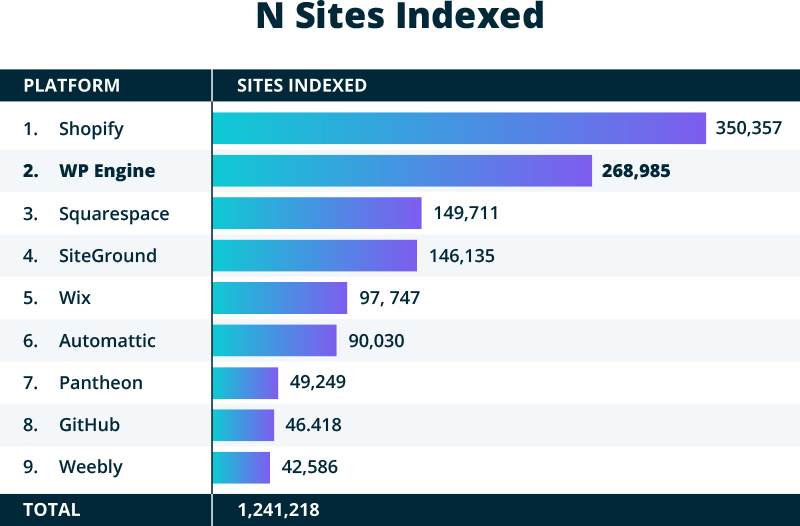Click rank number 2. beside WP Engine
Image resolution: width=800 pixels, height=526 pixels.
click(31, 171)
